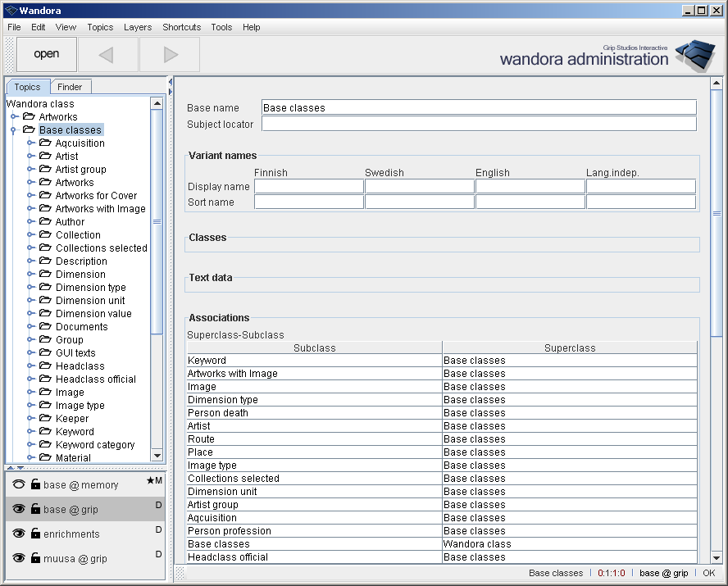Switch to the Finder tab

point(70,87)
